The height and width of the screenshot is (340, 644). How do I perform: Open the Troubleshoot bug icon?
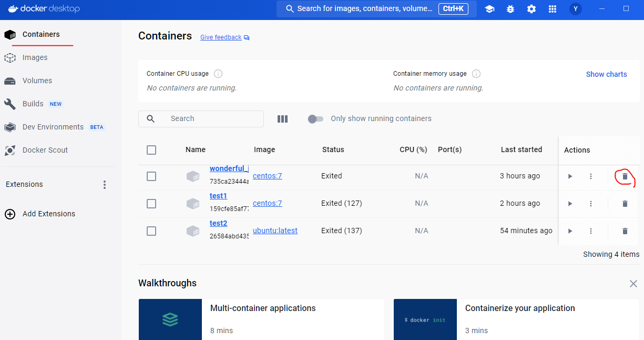point(510,9)
